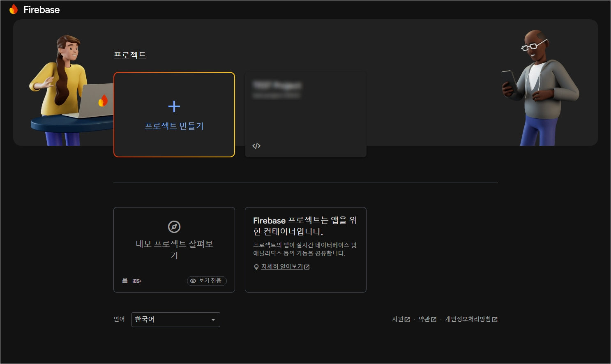
Task: Click external-link icon next to 개인정보처리방침
Action: (x=495, y=320)
